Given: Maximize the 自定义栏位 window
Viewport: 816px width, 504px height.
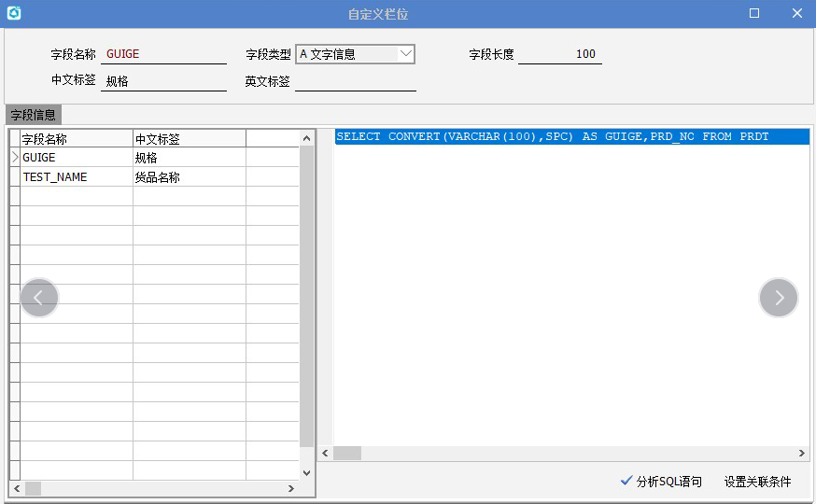Looking at the screenshot, I should [x=754, y=13].
